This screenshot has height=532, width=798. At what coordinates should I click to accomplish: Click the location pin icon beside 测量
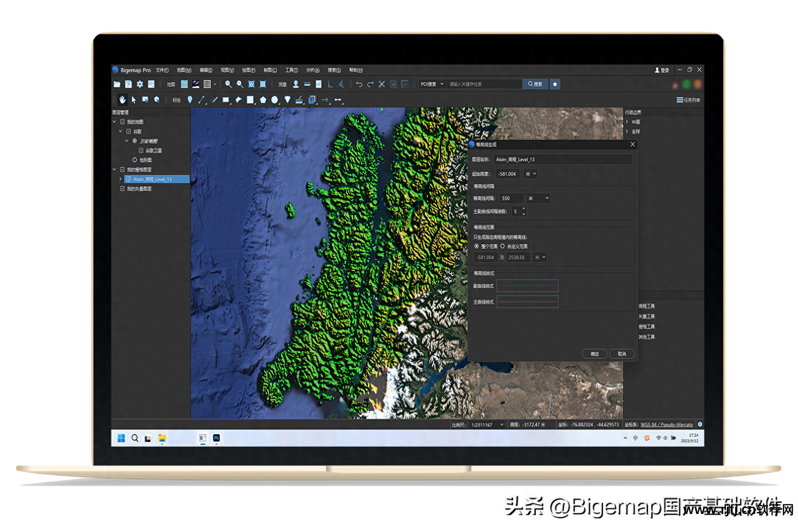[x=296, y=84]
